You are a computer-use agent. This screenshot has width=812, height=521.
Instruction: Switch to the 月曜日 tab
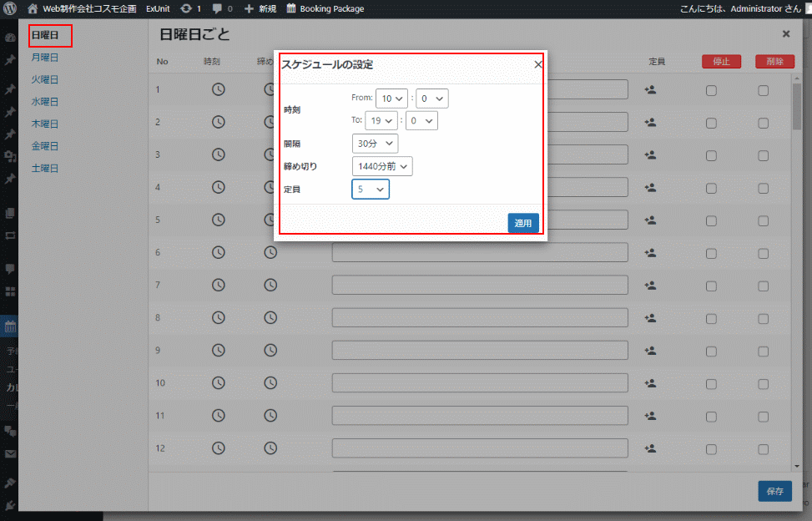45,58
